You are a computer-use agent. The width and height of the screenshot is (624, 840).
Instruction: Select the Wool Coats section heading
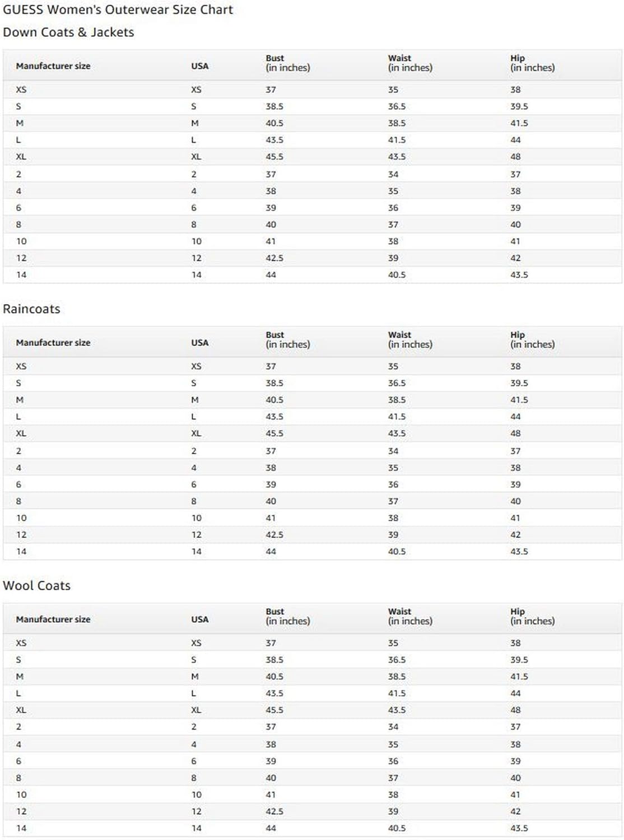click(36, 586)
